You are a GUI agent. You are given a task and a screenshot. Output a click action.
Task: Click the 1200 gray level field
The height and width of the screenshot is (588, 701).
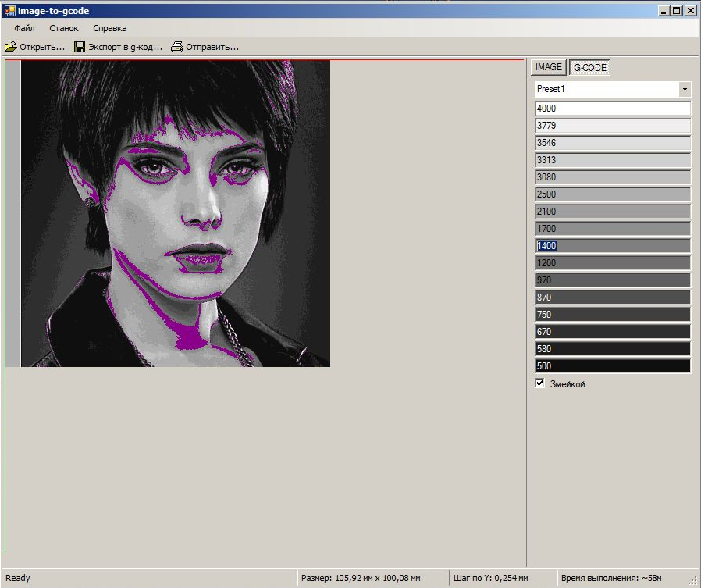[x=613, y=263]
